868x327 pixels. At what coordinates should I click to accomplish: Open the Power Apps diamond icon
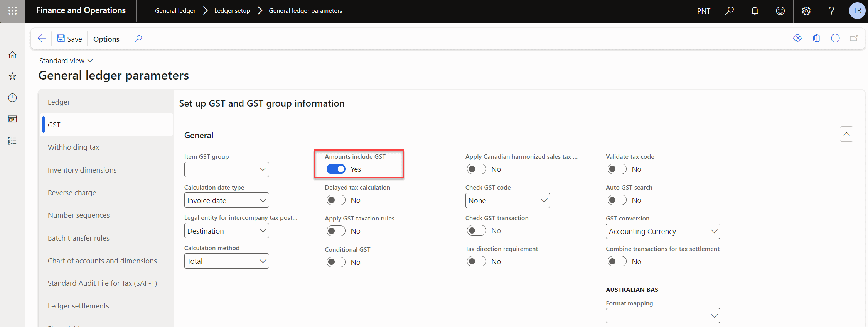click(x=797, y=38)
